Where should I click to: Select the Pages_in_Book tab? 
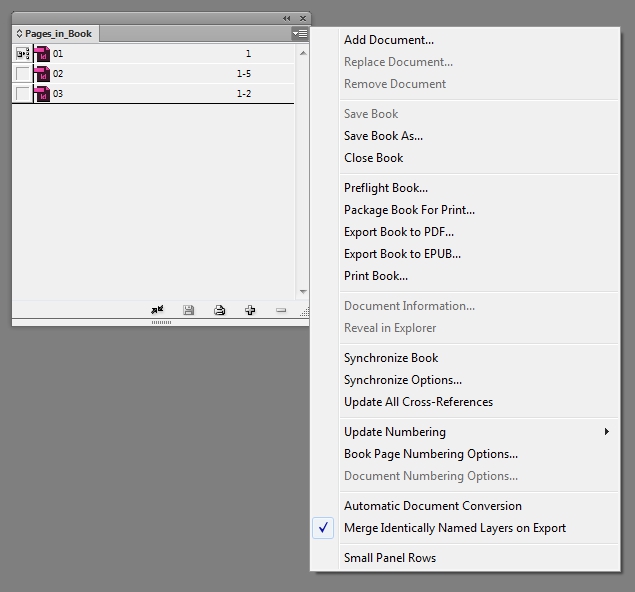coord(55,34)
